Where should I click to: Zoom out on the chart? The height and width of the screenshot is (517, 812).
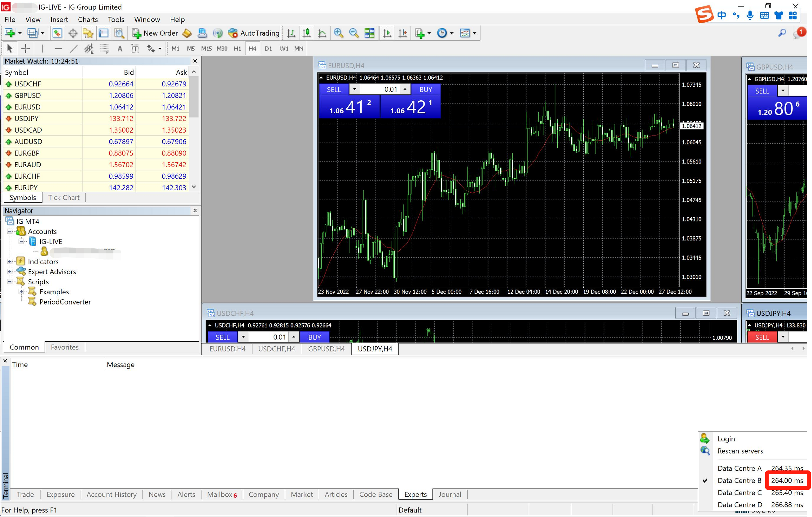coord(354,33)
